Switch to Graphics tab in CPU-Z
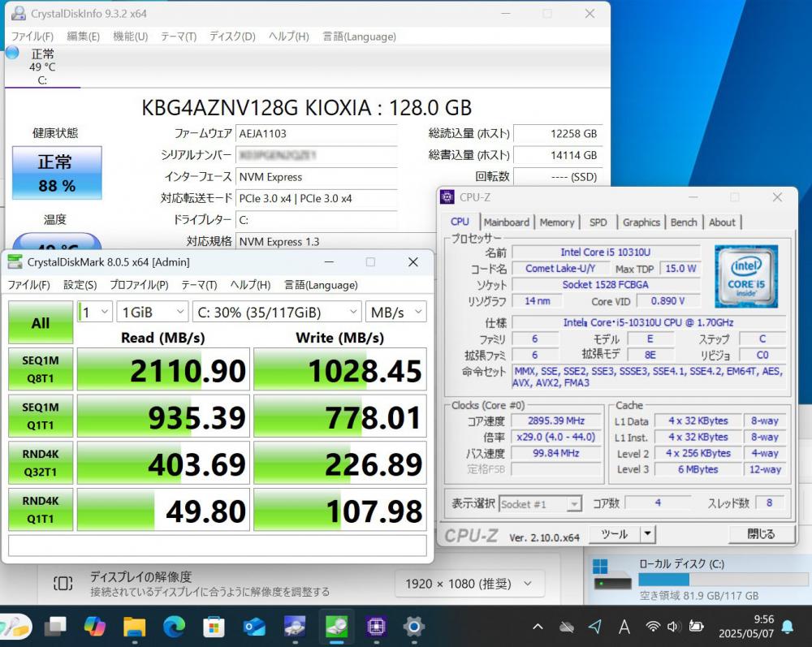812x647 pixels. click(x=641, y=222)
